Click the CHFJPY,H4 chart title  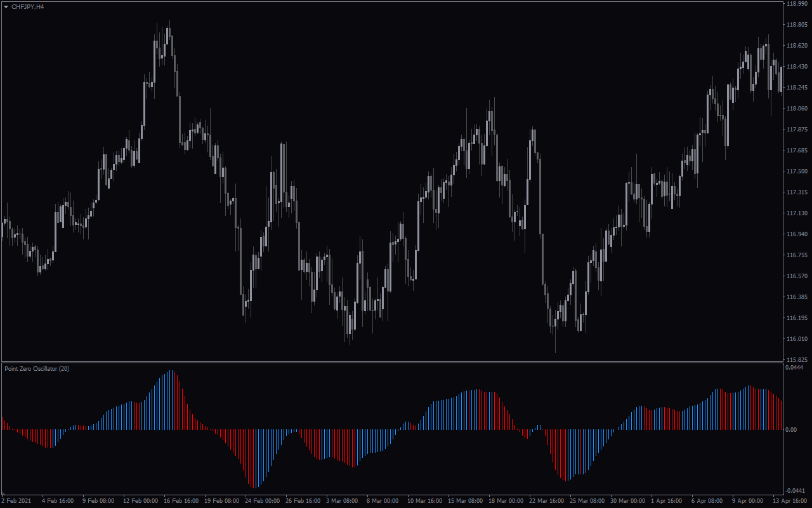pos(28,6)
